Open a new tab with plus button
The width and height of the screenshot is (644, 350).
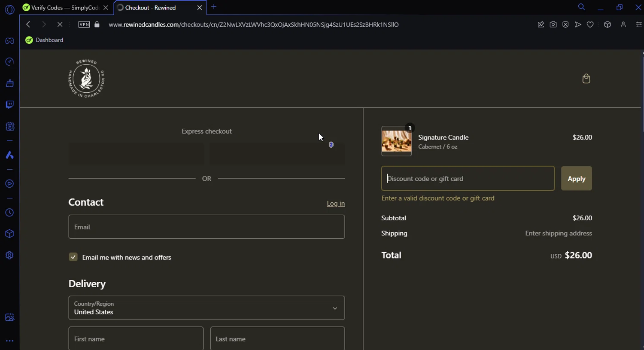(214, 7)
